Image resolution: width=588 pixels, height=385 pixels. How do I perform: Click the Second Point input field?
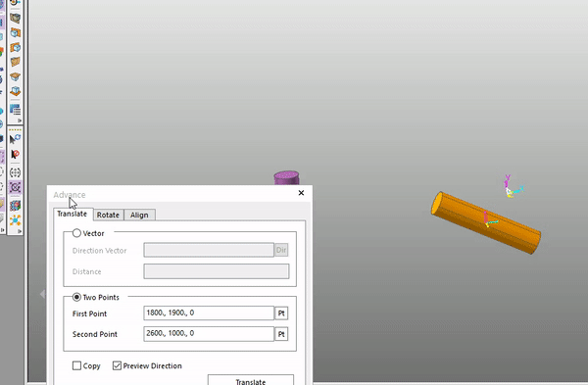pos(209,334)
